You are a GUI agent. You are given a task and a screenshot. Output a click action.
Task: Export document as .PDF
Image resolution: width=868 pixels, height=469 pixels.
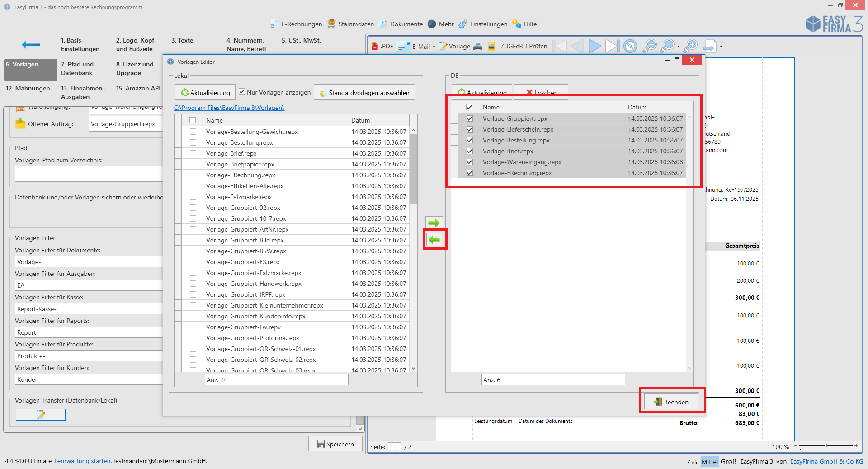pyautogui.click(x=382, y=46)
